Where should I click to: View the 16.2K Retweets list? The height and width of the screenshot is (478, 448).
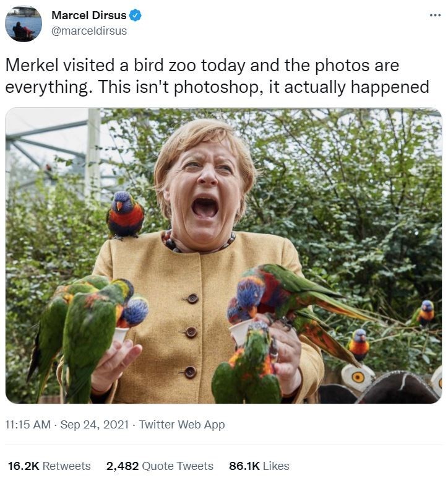click(x=49, y=466)
